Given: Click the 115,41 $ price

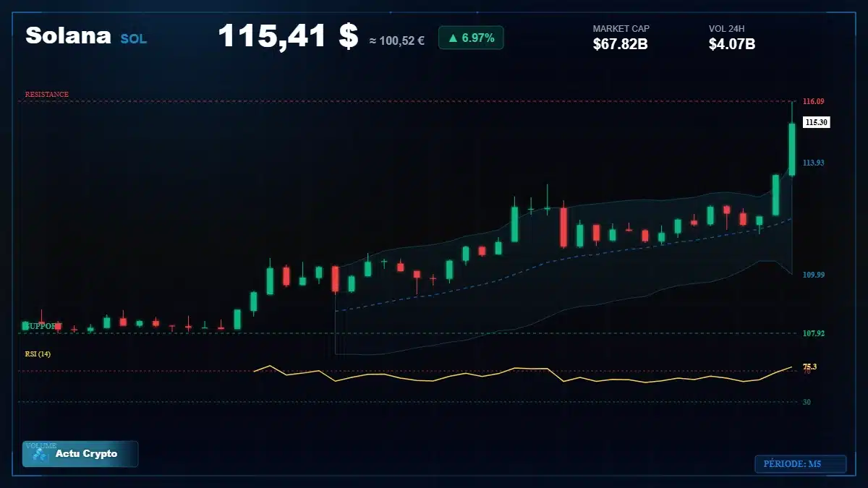Looking at the screenshot, I should [288, 36].
